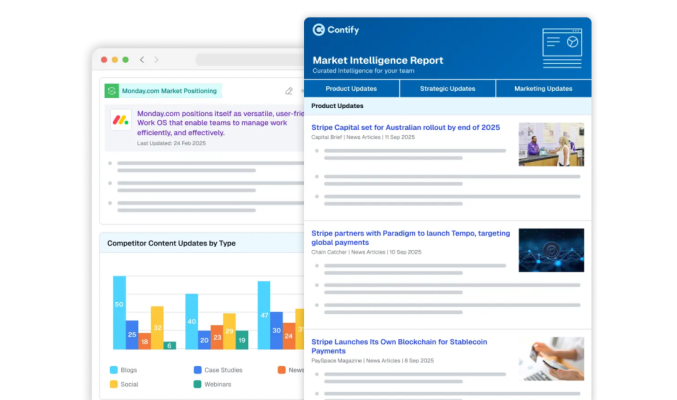677x400 pixels.
Task: Click the Webinars legend color swatch
Action: 198,384
